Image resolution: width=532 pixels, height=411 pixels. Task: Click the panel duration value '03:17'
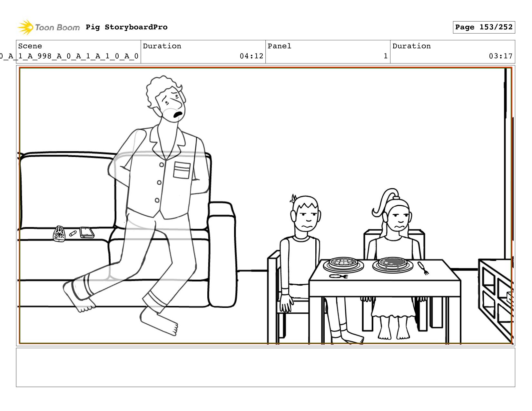click(x=501, y=56)
